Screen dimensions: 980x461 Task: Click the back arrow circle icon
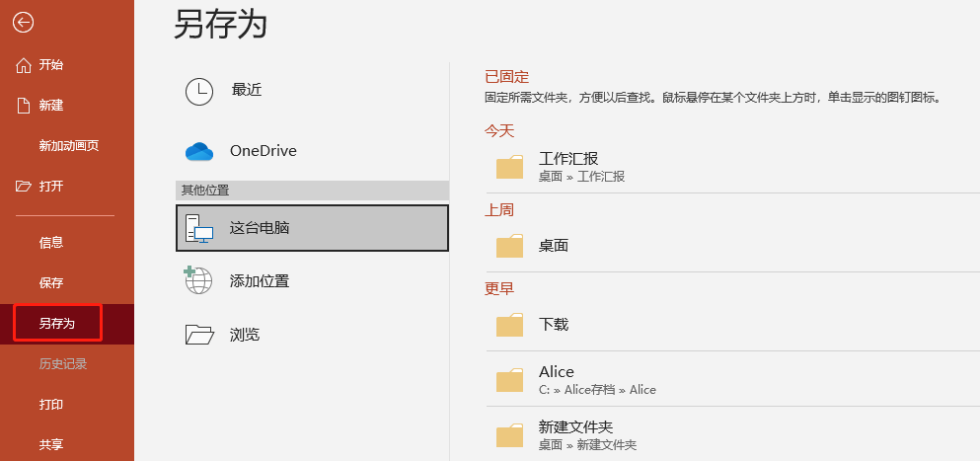pyautogui.click(x=23, y=23)
